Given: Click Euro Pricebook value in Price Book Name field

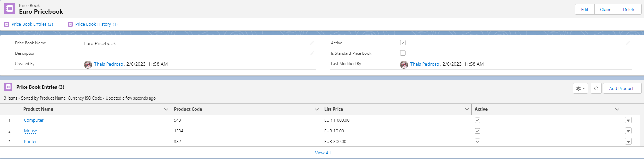Looking at the screenshot, I should click(100, 43).
